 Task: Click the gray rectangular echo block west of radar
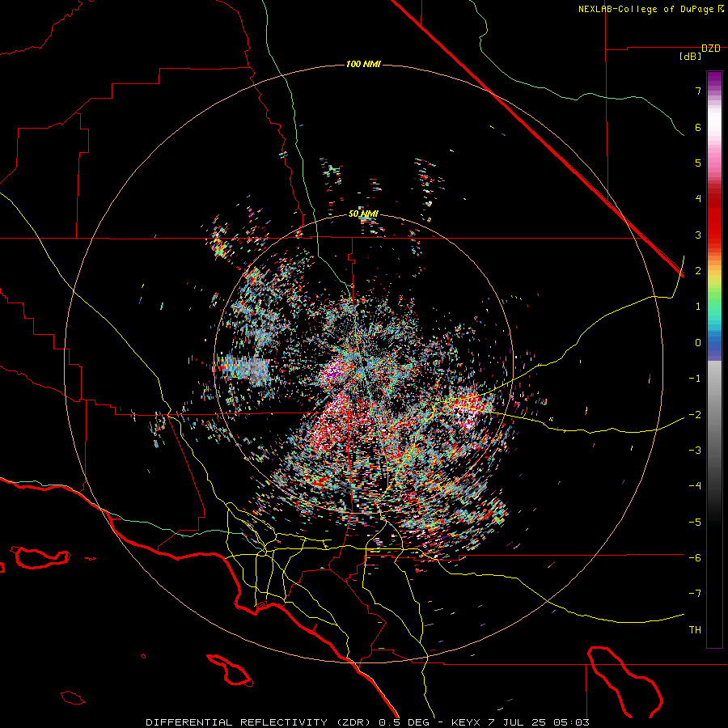tap(246, 369)
